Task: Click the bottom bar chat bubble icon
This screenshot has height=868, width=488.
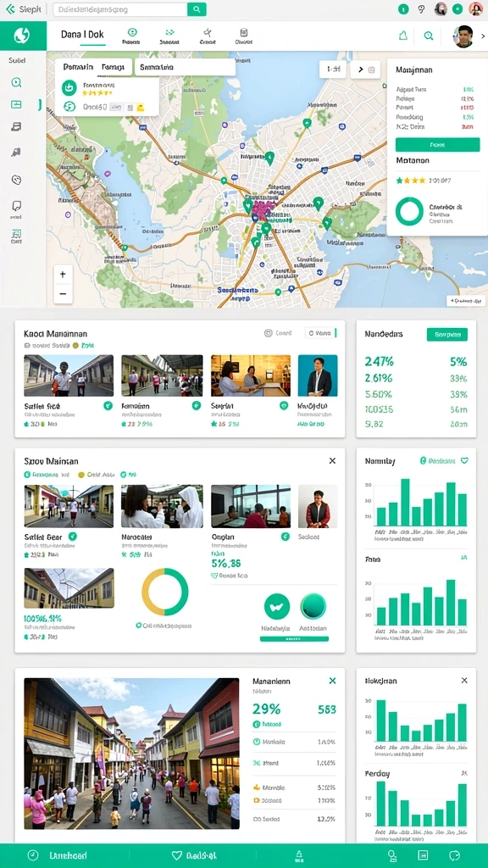Action: pyautogui.click(x=455, y=855)
